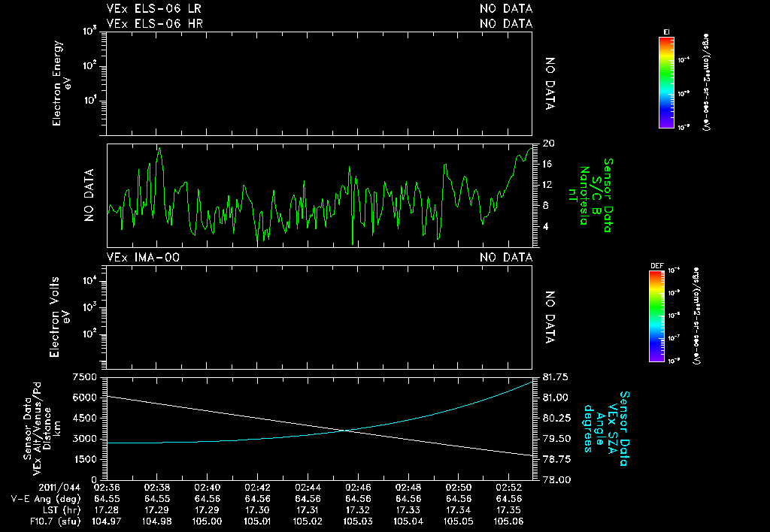The width and height of the screenshot is (770, 532).
Task: Select the 'VEx IMA-00' panel label
Action: pyautogui.click(x=143, y=258)
